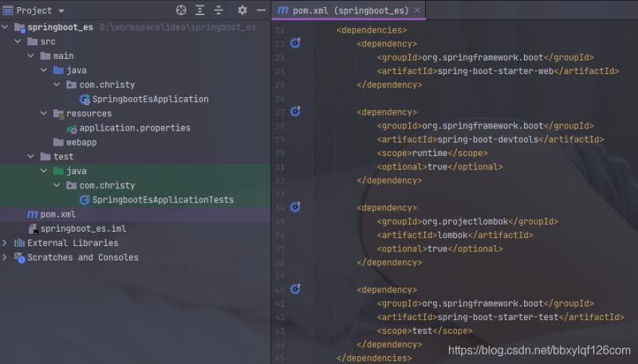Image resolution: width=638 pixels, height=364 pixels.
Task: Collapse the src folder
Action: point(18,41)
